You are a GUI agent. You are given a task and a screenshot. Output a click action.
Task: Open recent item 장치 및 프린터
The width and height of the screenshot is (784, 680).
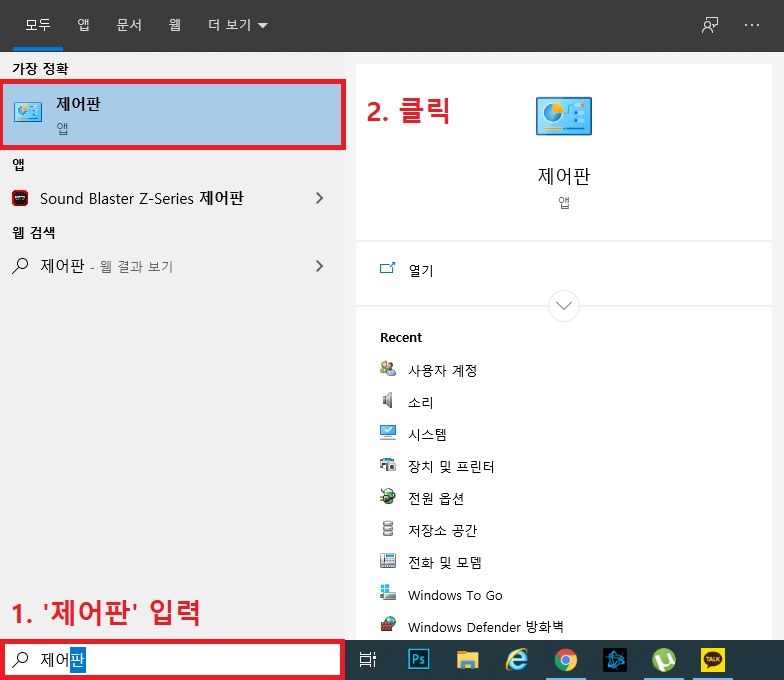point(451,466)
